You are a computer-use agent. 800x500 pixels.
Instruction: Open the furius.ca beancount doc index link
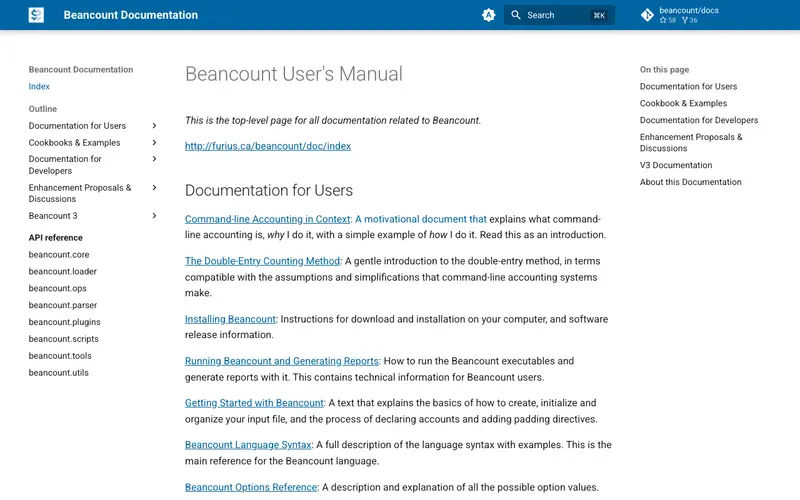pyautogui.click(x=268, y=146)
